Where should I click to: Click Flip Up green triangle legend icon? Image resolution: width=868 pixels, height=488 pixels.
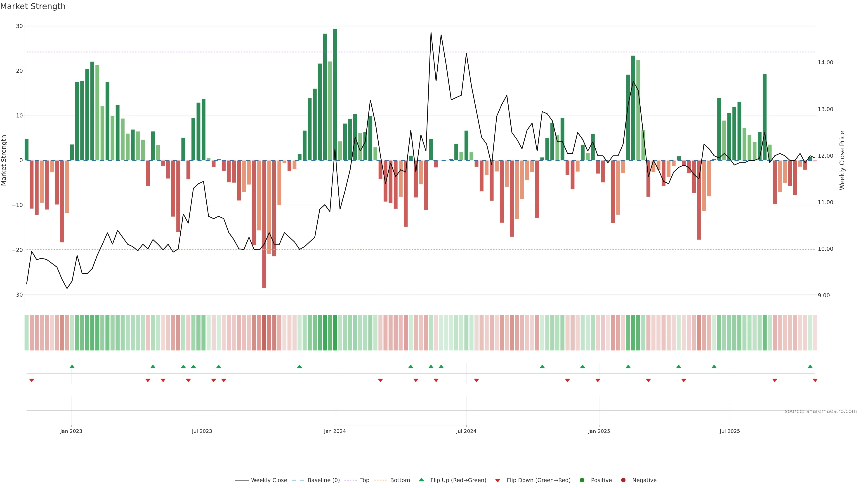pos(421,480)
